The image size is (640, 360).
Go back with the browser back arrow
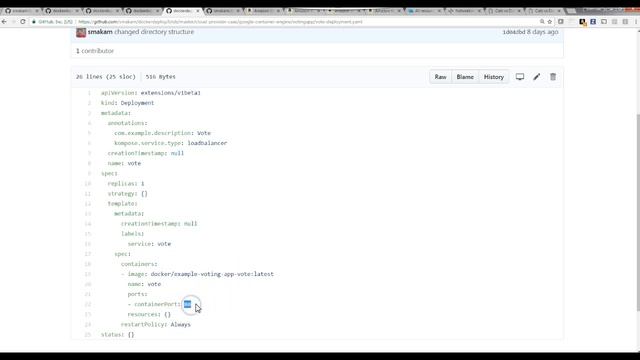tap(4, 22)
